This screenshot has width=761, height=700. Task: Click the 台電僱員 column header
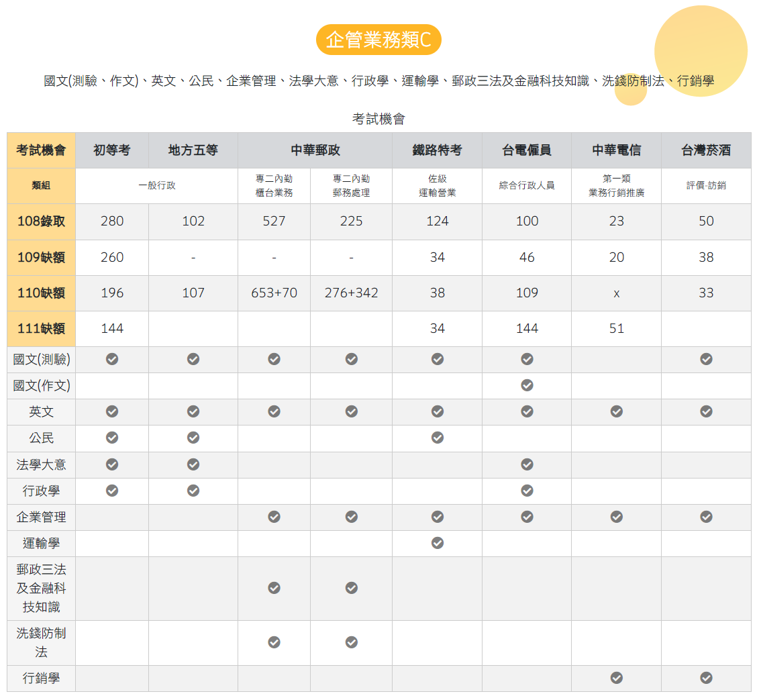pos(527,150)
